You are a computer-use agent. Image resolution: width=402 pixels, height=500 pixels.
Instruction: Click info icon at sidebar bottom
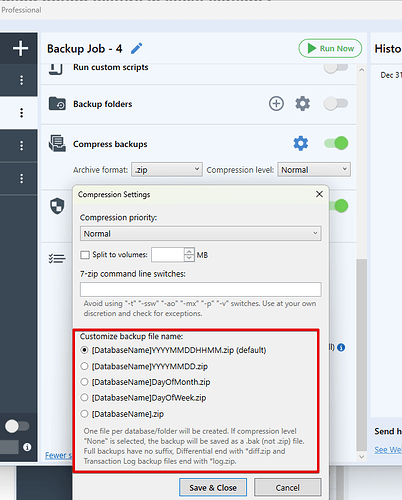tap(27, 447)
